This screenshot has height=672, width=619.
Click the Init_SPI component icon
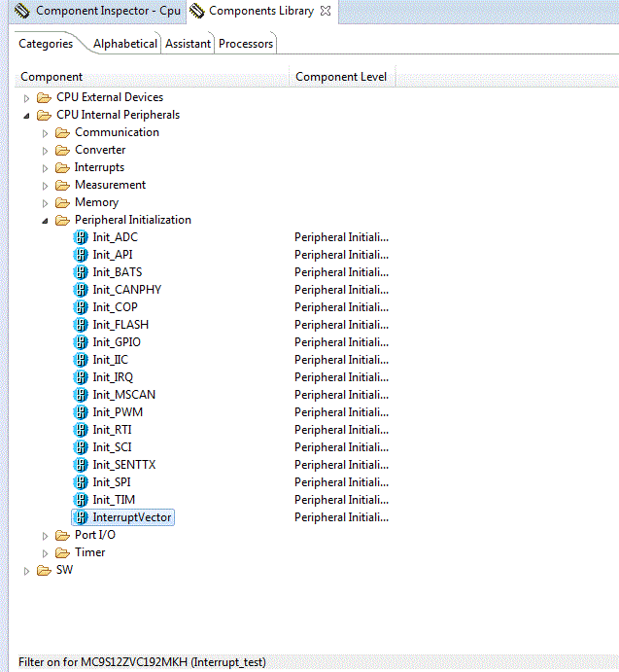(81, 482)
